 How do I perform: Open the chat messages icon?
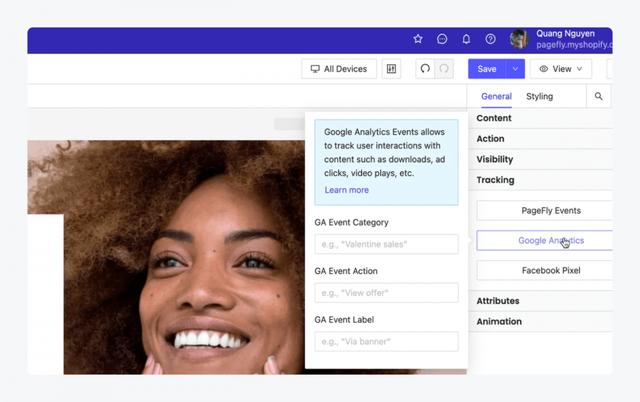pos(442,39)
